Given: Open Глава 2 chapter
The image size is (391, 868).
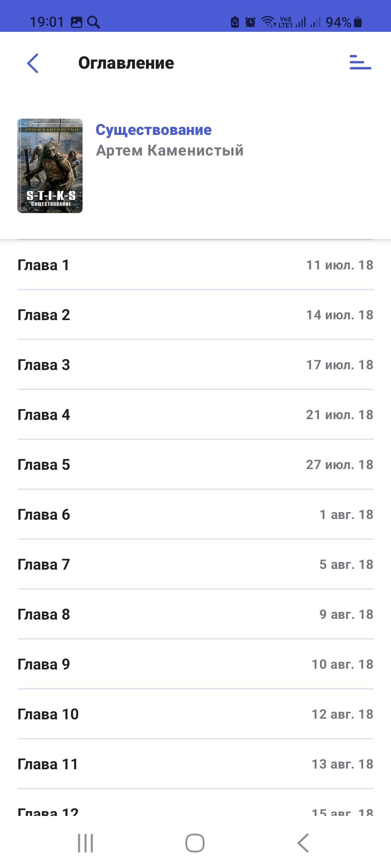Looking at the screenshot, I should point(195,315).
